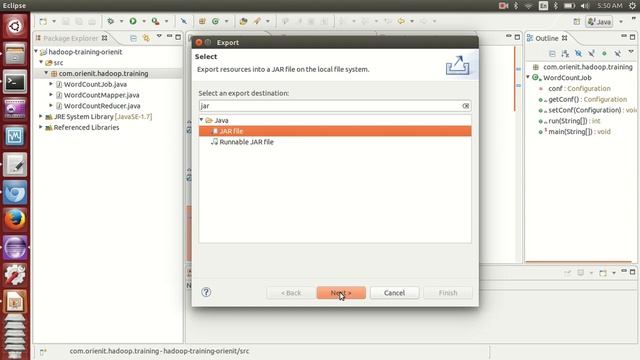The width and height of the screenshot is (640, 360).
Task: Collapse the com.orienit.hadoop.training package
Action: tap(46, 73)
